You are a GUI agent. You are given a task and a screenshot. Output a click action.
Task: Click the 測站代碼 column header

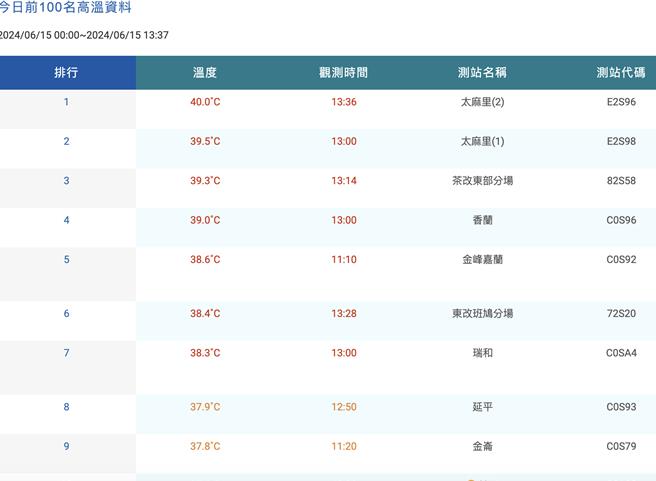pos(621,72)
